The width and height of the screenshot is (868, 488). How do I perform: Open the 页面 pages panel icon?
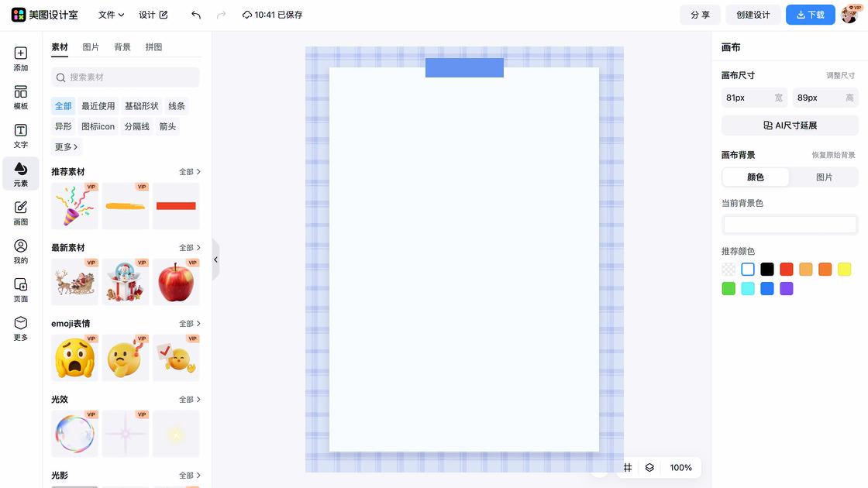20,290
